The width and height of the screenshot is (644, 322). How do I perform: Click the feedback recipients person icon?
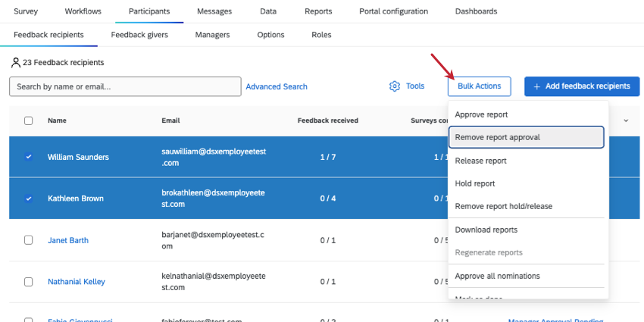point(16,63)
